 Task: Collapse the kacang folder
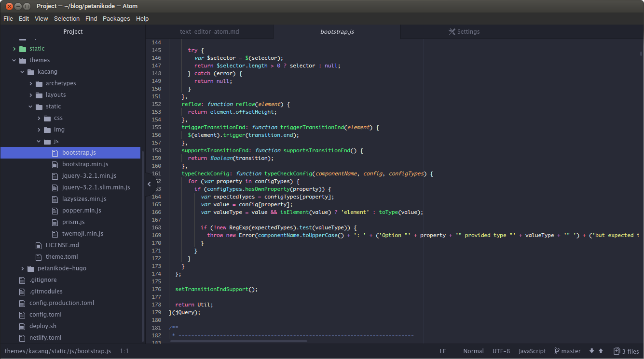(22, 72)
